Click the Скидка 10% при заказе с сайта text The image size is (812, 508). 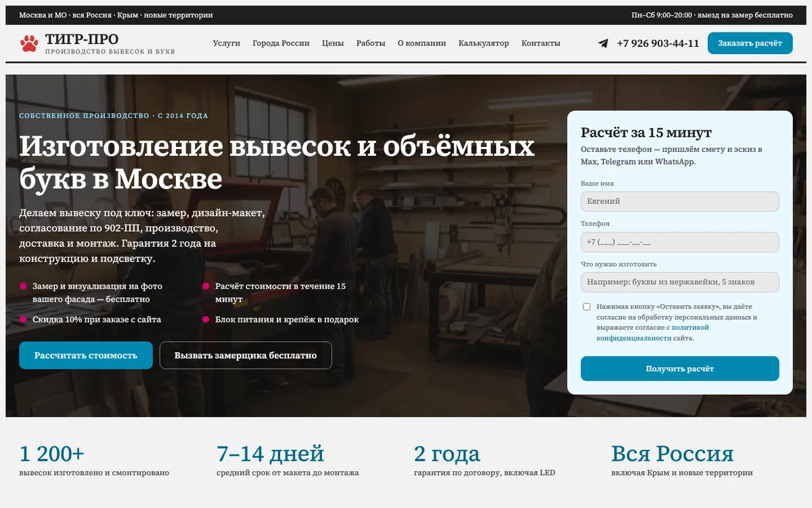97,319
